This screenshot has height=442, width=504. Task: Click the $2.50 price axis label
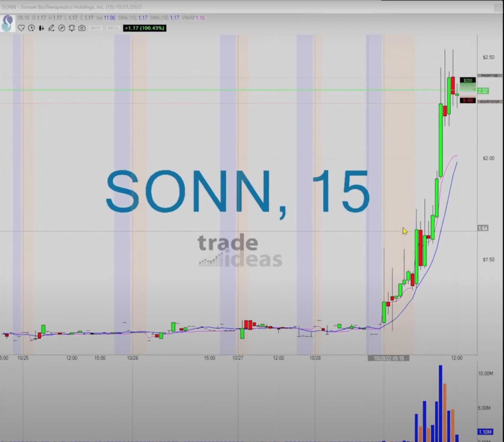488,57
